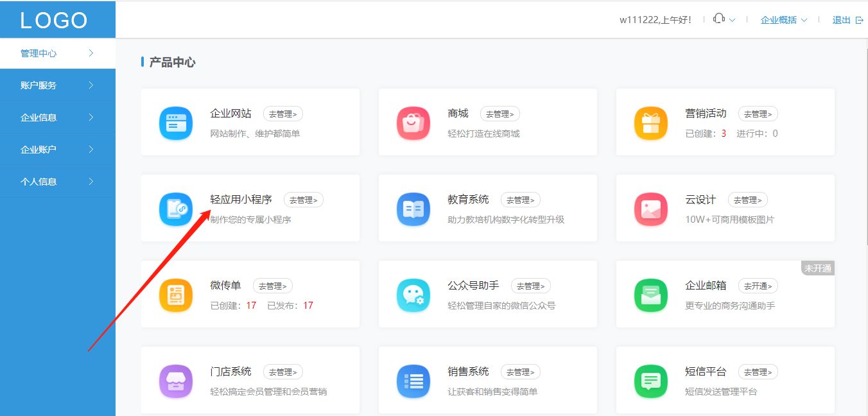This screenshot has height=416, width=868.
Task: Click the 企业网站 title text
Action: [231, 114]
